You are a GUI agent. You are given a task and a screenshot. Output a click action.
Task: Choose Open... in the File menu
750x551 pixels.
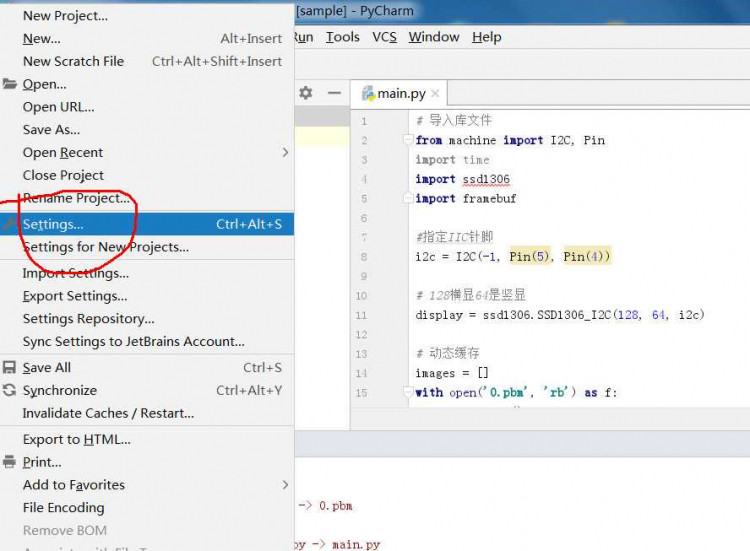coord(147,84)
